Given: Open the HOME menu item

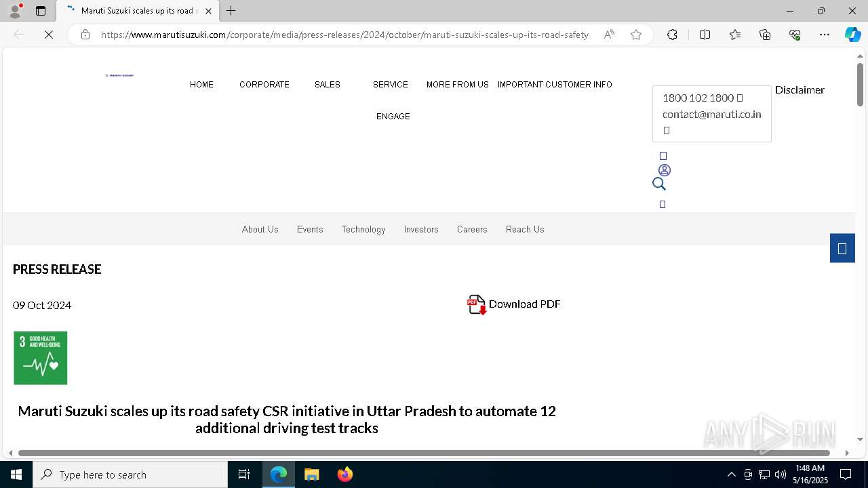Looking at the screenshot, I should pyautogui.click(x=201, y=85).
